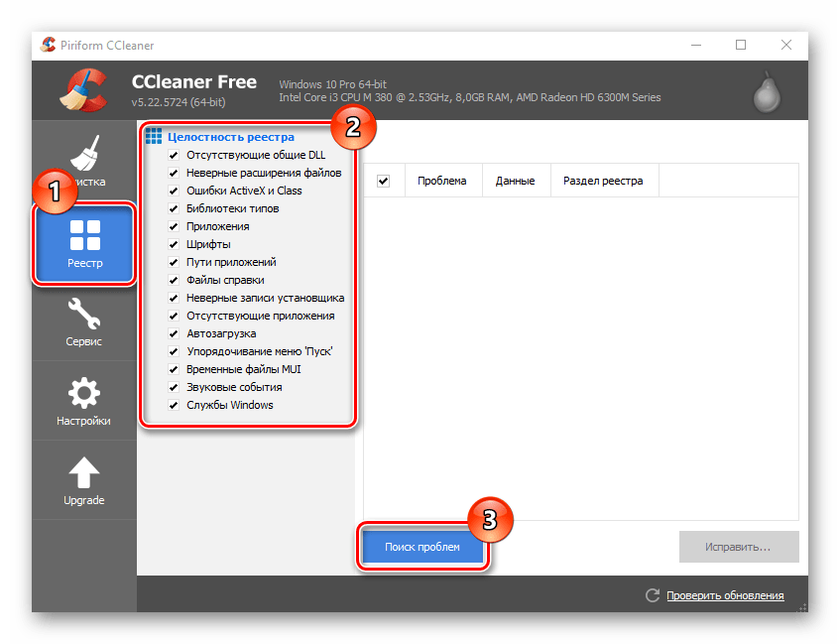Viewport: 840px width, 644px height.
Task: Open the Очистка cleaner section
Action: pos(84,161)
